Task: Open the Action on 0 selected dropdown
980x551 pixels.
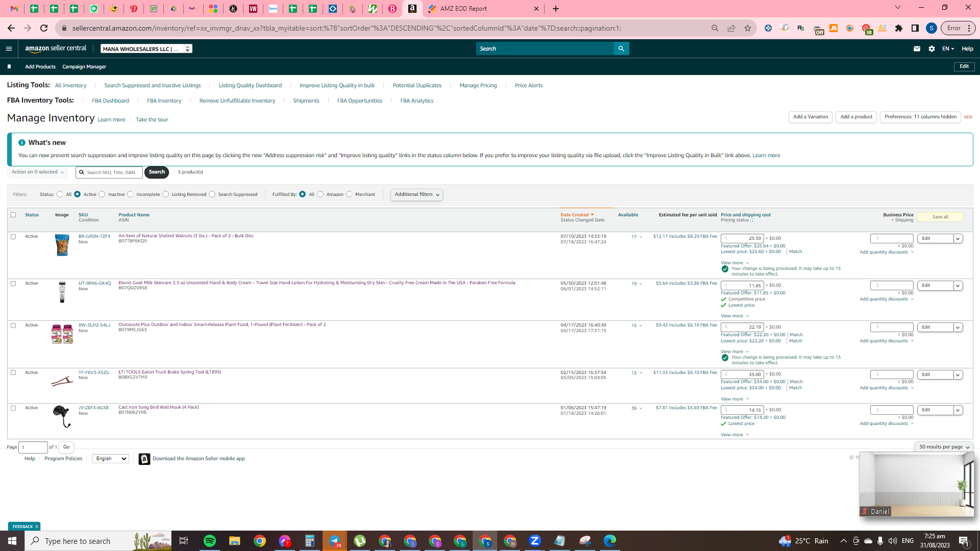Action: tap(38, 172)
